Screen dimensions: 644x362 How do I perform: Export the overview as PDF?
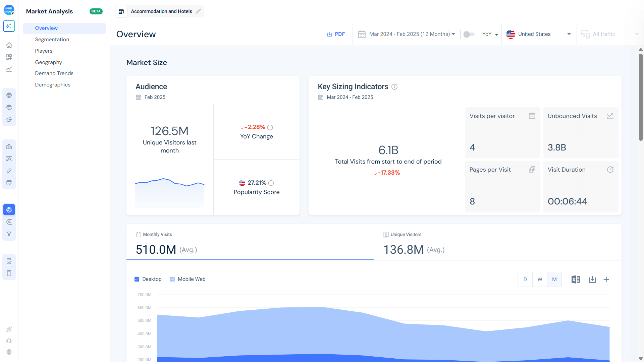tap(336, 34)
